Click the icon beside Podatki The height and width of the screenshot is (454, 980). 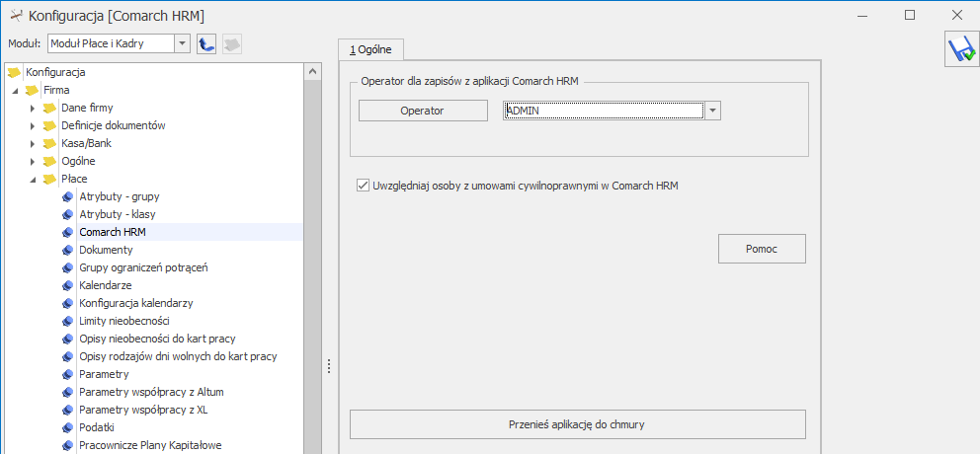(67, 427)
